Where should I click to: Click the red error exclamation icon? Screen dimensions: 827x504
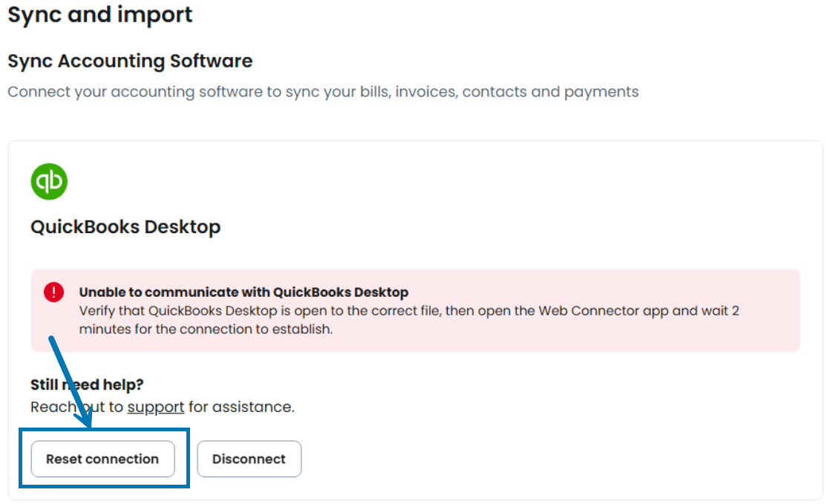[54, 292]
